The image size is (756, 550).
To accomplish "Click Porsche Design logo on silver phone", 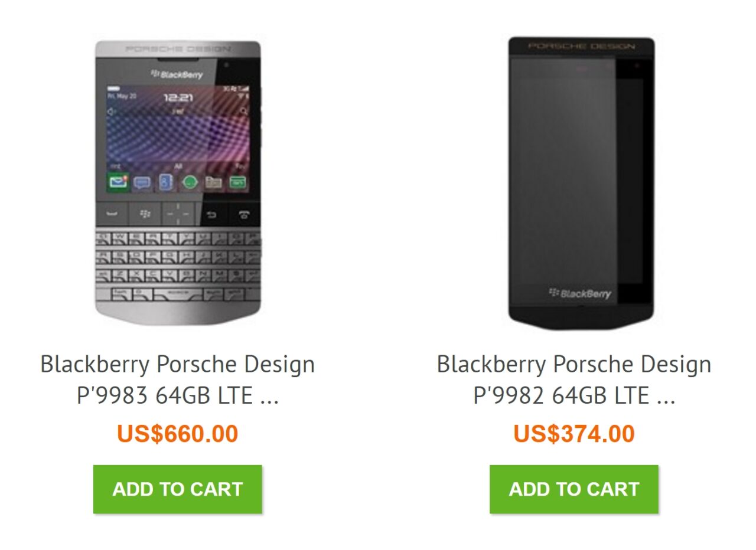I will pyautogui.click(x=178, y=49).
